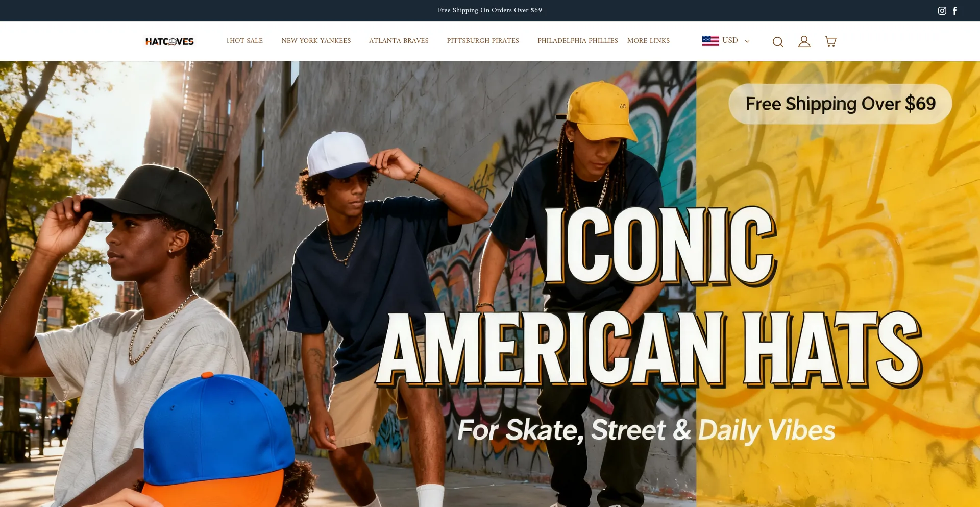The width and height of the screenshot is (980, 507).
Task: Click the Free Shipping Over $69 badge
Action: click(x=840, y=104)
